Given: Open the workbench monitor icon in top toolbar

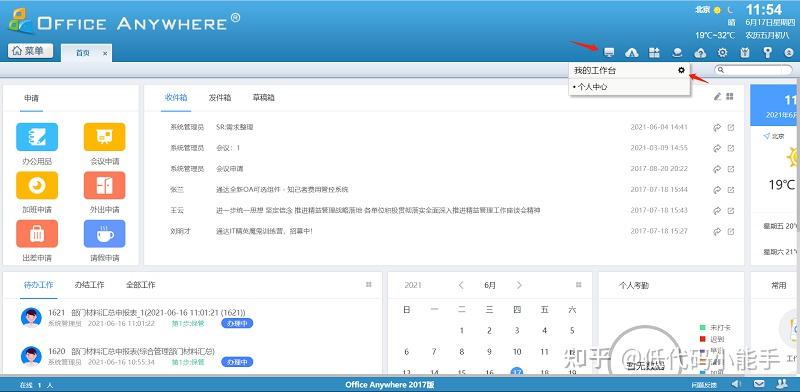Looking at the screenshot, I should click(x=609, y=53).
